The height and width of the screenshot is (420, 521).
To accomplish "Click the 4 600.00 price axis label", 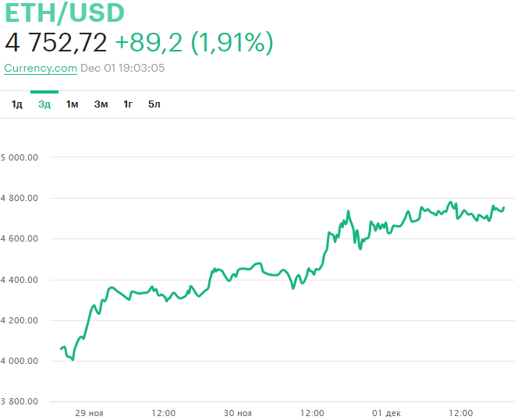I will click(19, 238).
